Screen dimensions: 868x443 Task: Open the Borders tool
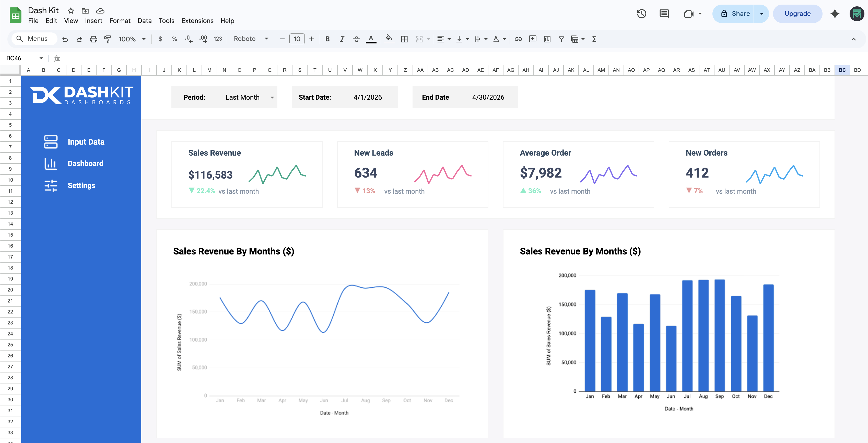pos(404,39)
